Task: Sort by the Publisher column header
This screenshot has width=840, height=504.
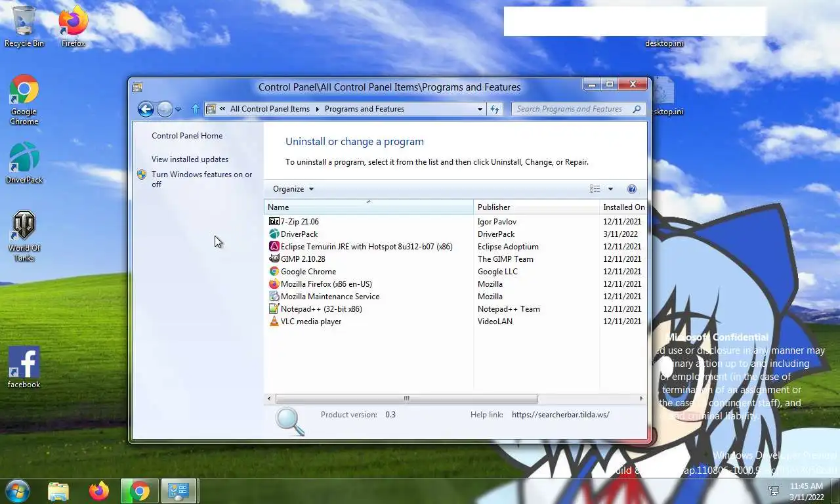Action: coord(536,207)
